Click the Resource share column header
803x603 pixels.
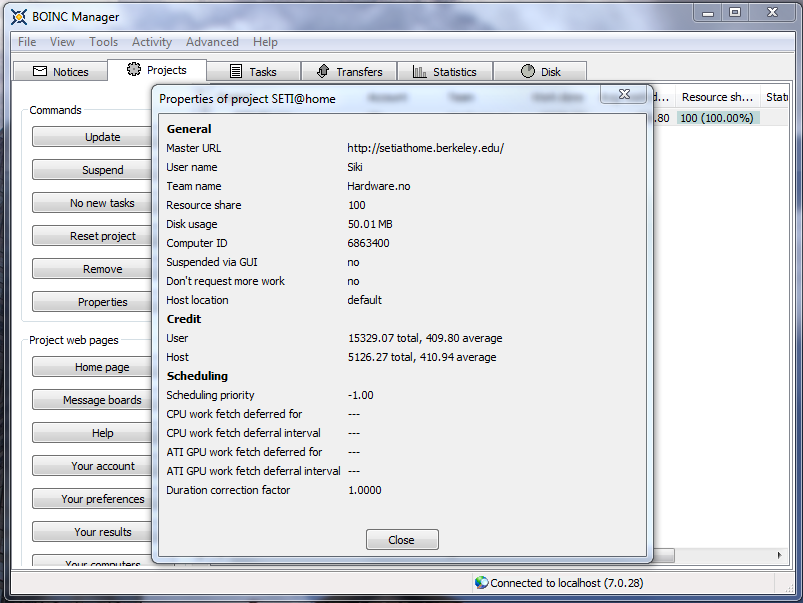tap(717, 97)
